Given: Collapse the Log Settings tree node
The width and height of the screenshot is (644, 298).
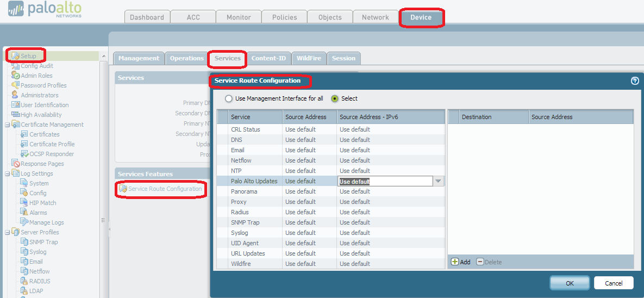Looking at the screenshot, I should point(7,173).
